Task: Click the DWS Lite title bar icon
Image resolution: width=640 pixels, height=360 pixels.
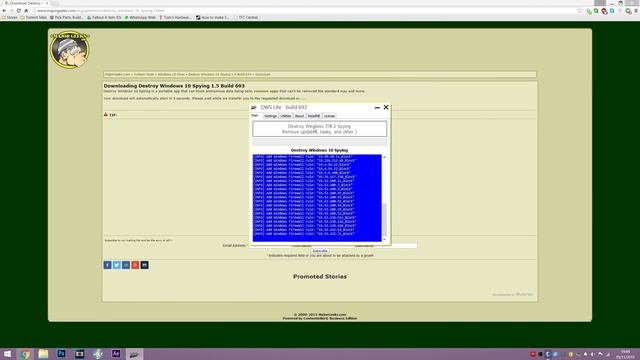Action: pyautogui.click(x=254, y=107)
